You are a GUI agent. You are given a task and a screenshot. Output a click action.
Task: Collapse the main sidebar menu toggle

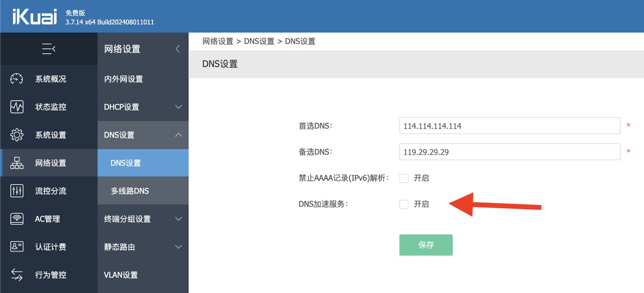click(x=49, y=49)
